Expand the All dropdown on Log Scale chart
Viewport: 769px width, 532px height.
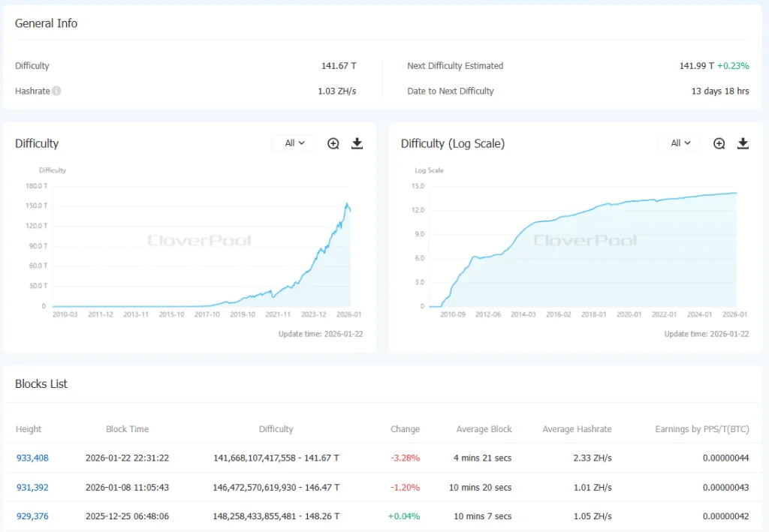pyautogui.click(x=680, y=143)
